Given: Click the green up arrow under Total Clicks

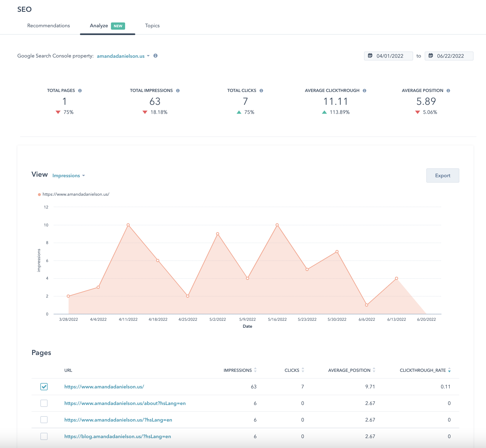Looking at the screenshot, I should click(239, 112).
